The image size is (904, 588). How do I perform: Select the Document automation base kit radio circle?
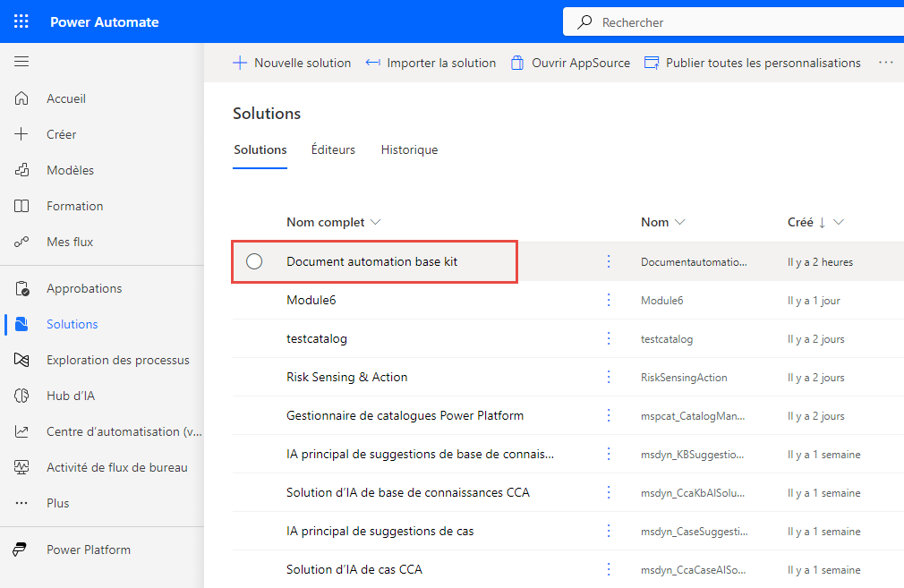click(x=254, y=261)
